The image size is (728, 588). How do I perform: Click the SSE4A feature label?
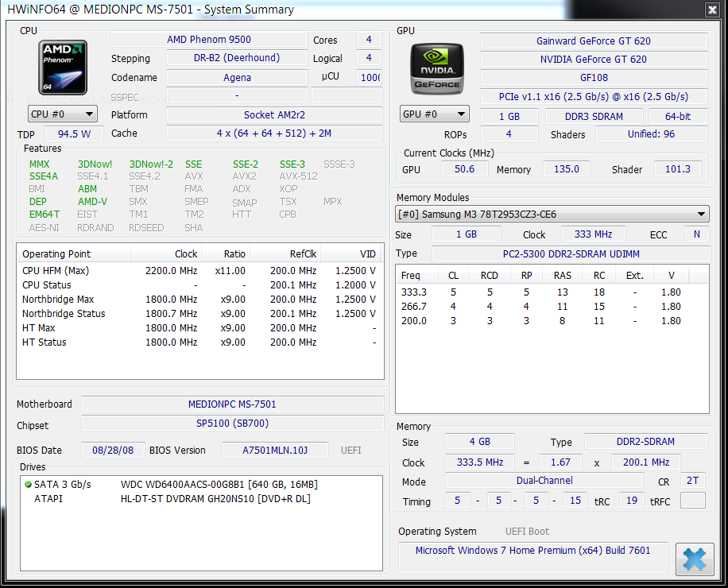[44, 176]
